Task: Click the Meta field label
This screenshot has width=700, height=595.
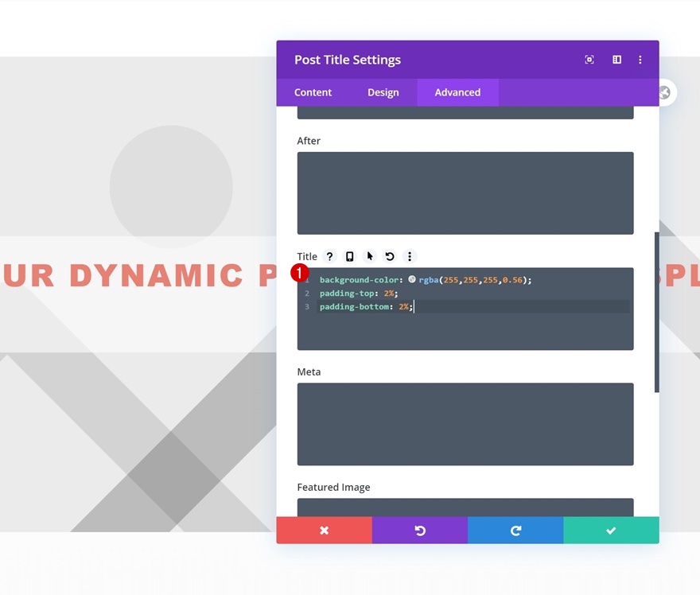Action: pyautogui.click(x=309, y=371)
